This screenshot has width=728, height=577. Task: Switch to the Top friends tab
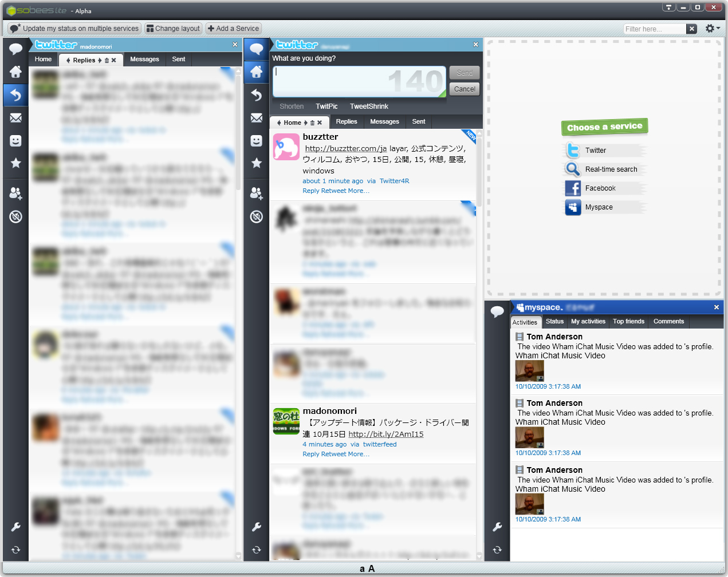[628, 322]
